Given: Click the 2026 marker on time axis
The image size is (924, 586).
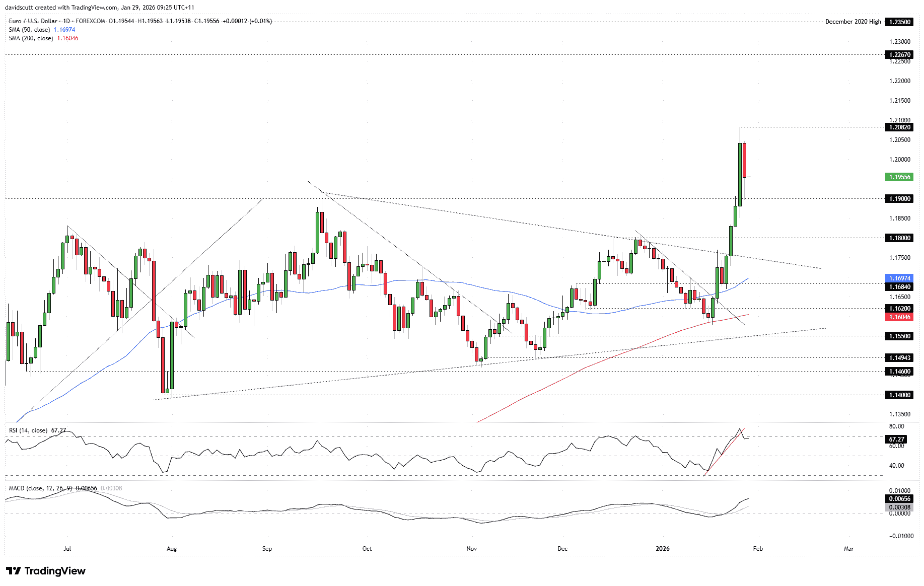Looking at the screenshot, I should click(x=663, y=549).
